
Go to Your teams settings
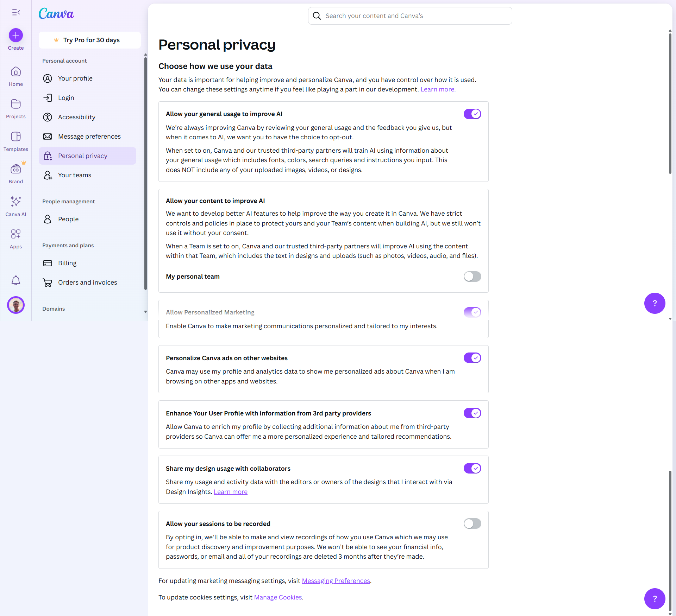74,175
